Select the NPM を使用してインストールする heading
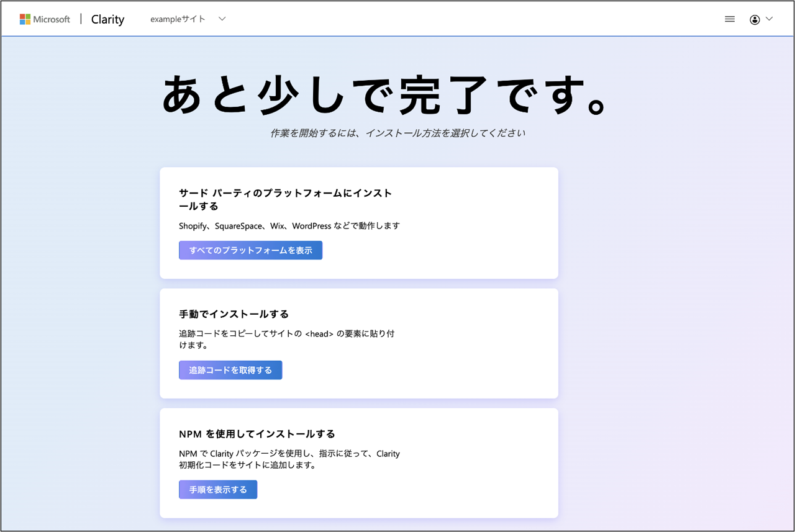795x532 pixels. 257,434
